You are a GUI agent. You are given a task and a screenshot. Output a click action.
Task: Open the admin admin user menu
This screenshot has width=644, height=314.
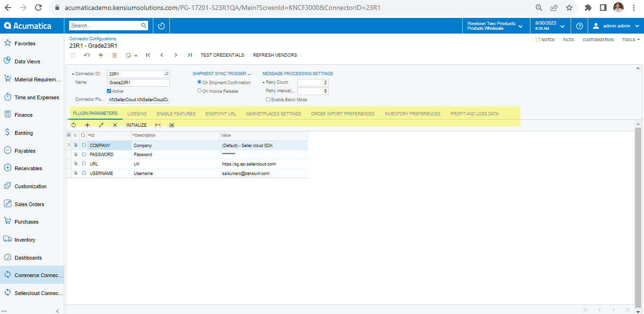click(x=616, y=26)
